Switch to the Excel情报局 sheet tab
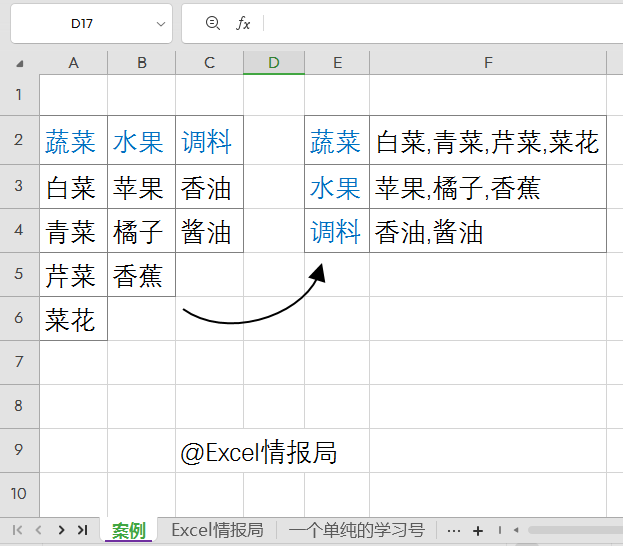This screenshot has width=623, height=546. (x=217, y=530)
